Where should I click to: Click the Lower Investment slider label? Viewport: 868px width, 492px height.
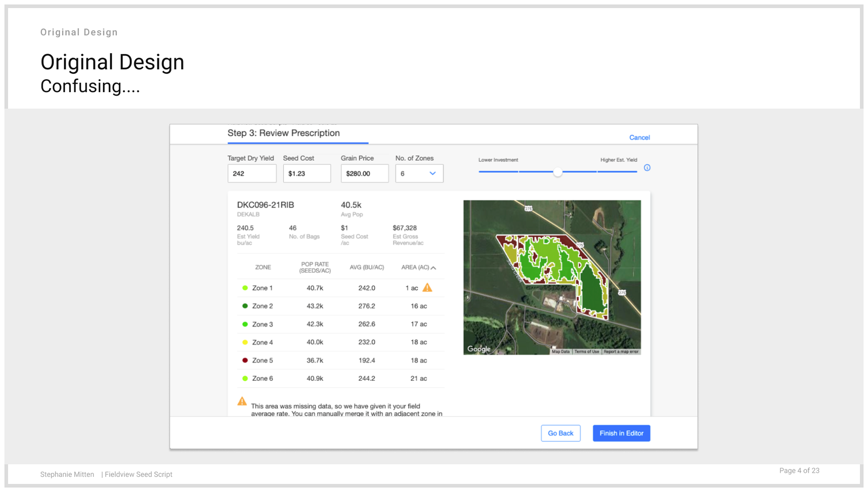(498, 160)
